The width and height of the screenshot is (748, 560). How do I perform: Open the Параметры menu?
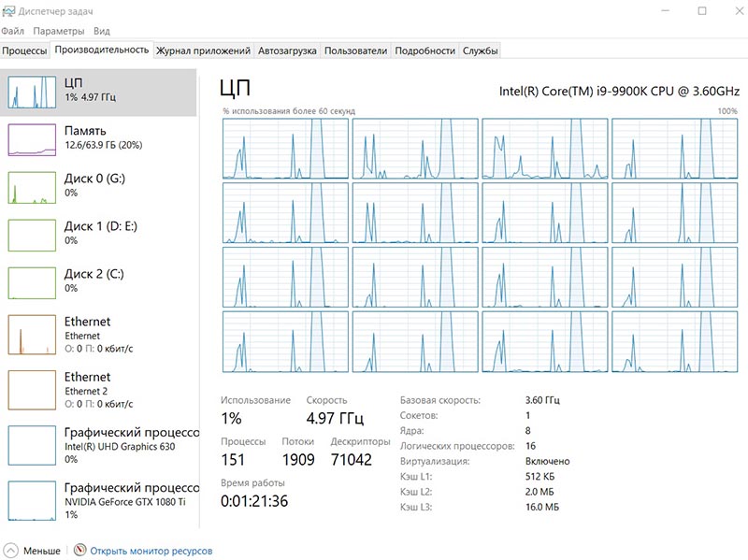pos(59,31)
